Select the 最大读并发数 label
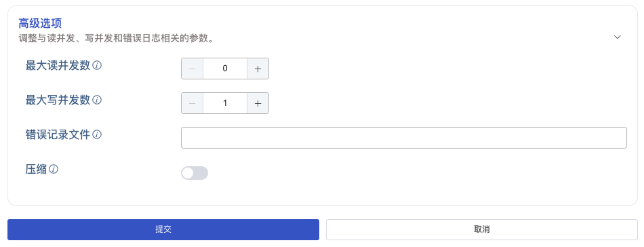The width and height of the screenshot is (644, 247). (58, 65)
